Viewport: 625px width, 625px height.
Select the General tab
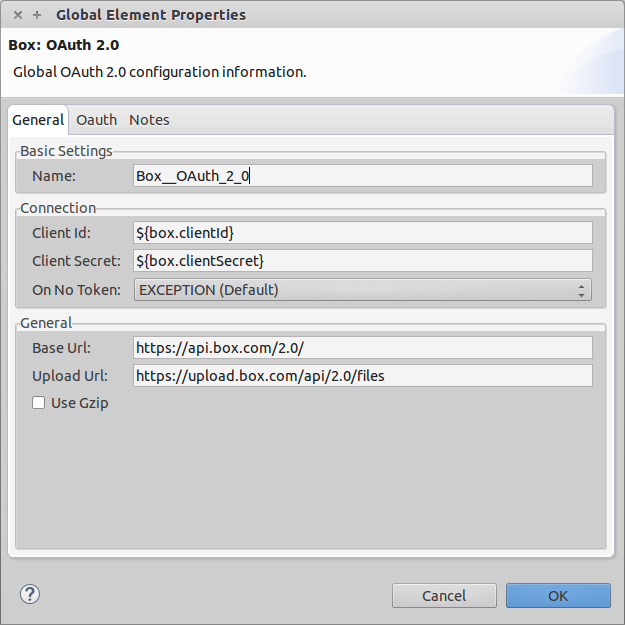point(38,120)
